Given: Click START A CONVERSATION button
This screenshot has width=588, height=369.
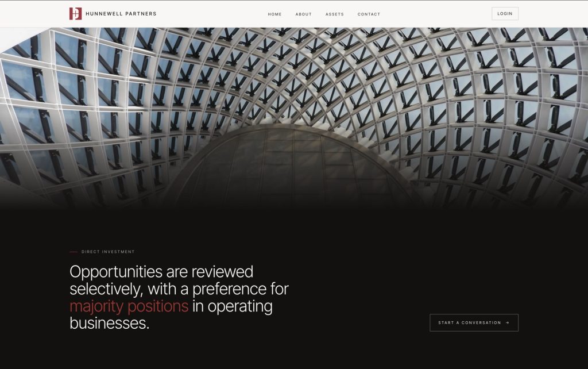Looking at the screenshot, I should (474, 323).
